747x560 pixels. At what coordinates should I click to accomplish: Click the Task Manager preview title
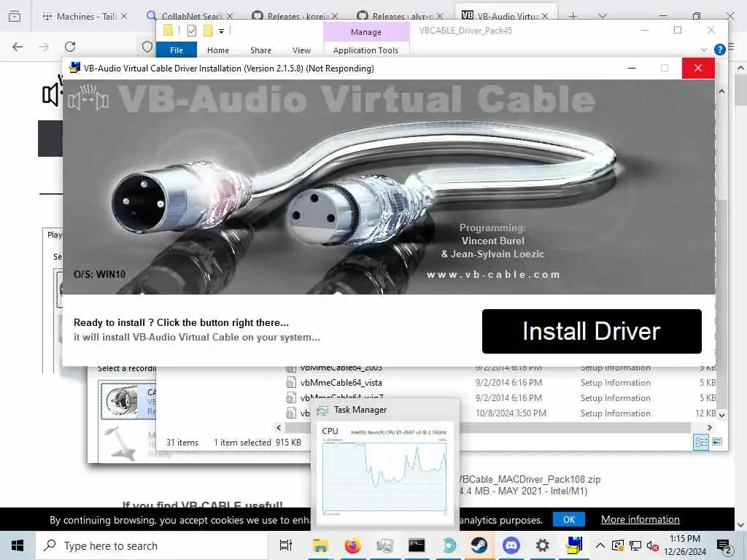coord(360,410)
